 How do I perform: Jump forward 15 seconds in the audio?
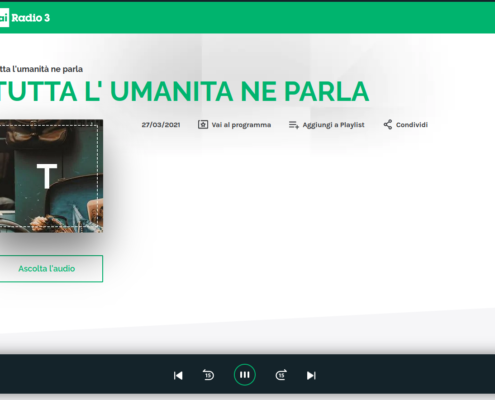point(281,375)
